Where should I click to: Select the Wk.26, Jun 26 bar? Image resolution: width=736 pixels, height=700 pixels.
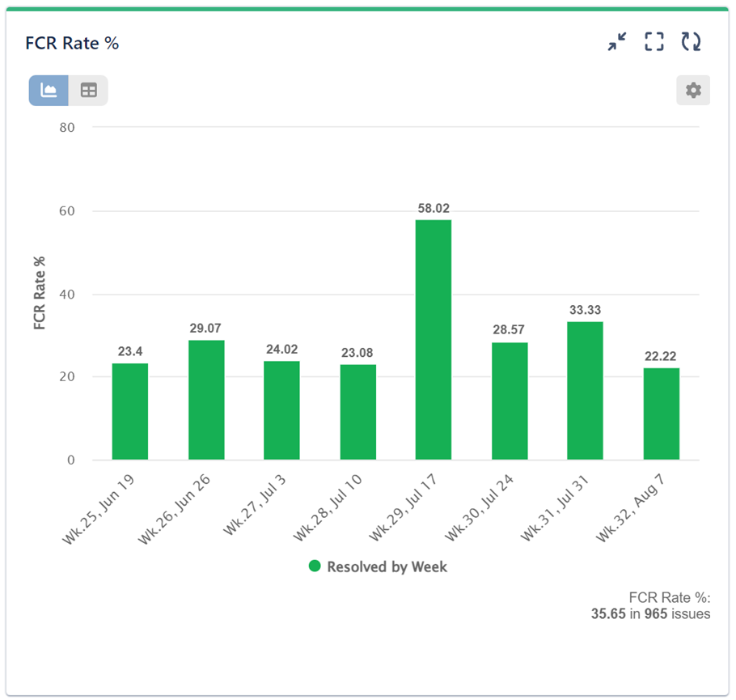point(206,400)
